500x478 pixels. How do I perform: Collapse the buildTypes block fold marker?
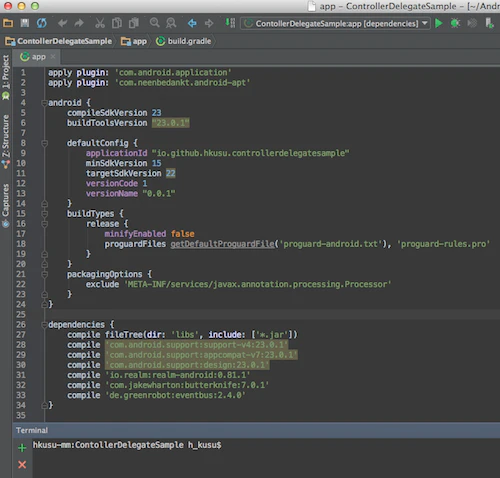pos(44,214)
